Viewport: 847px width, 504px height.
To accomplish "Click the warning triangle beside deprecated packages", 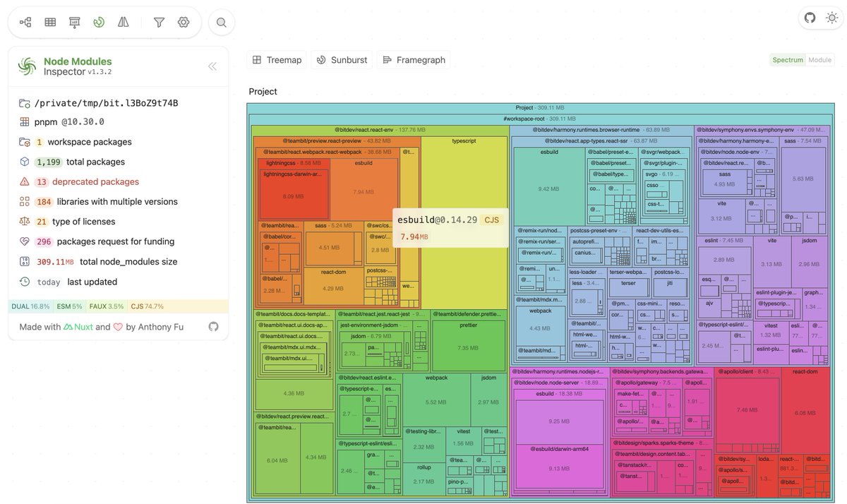I will tap(25, 181).
